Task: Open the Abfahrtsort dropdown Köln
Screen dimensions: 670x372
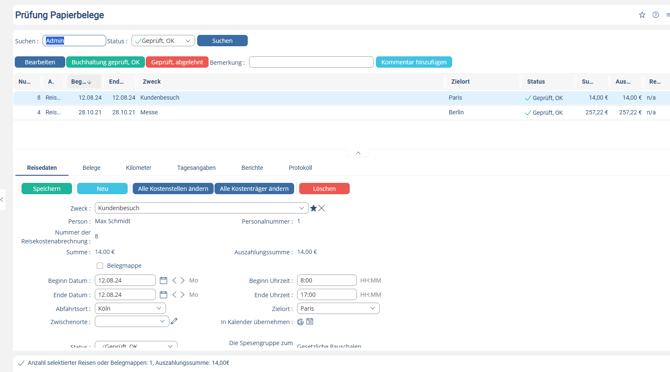Action: pyautogui.click(x=130, y=308)
